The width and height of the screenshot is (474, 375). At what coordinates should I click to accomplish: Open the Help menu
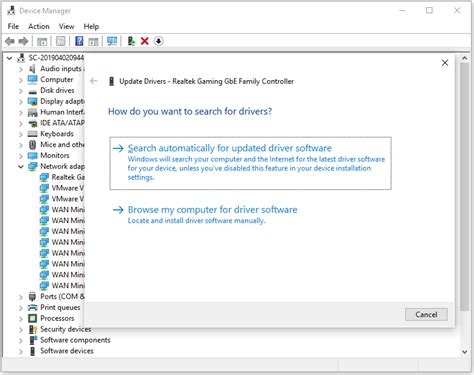tap(91, 26)
